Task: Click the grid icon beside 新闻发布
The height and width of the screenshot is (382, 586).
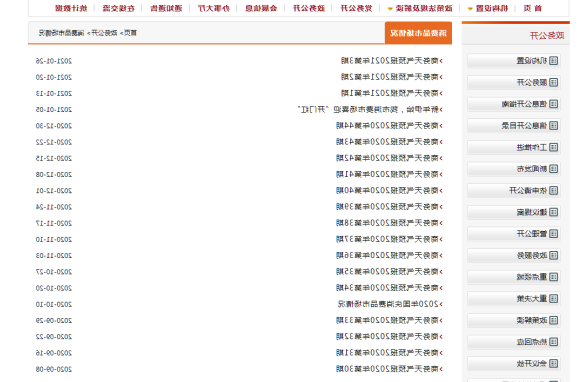Action: pos(553,169)
